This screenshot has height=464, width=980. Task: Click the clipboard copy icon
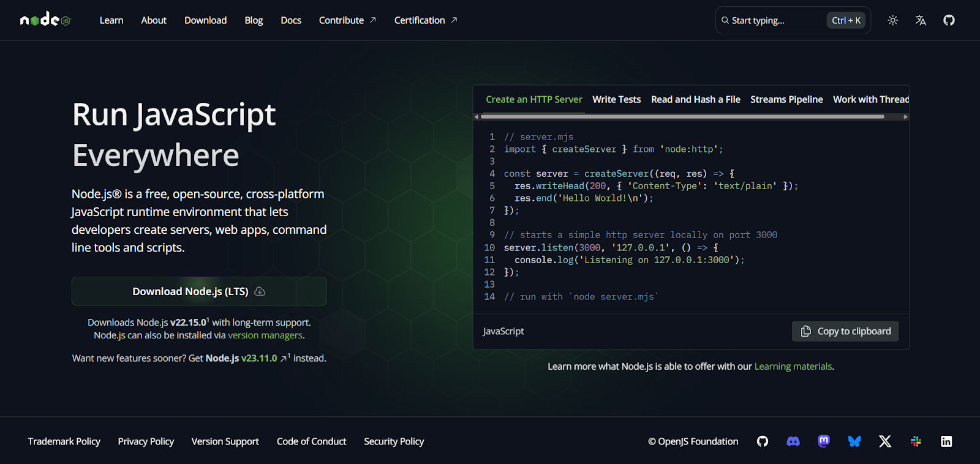pos(806,331)
